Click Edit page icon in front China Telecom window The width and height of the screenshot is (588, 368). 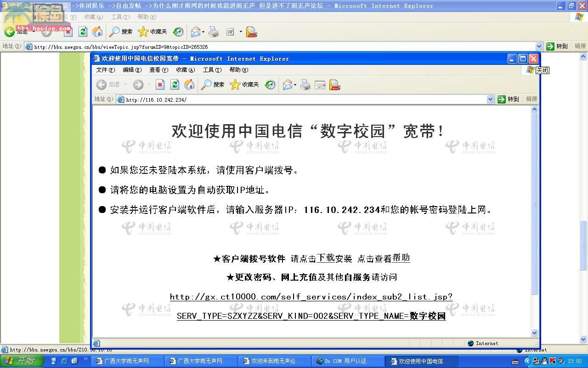tap(320, 85)
